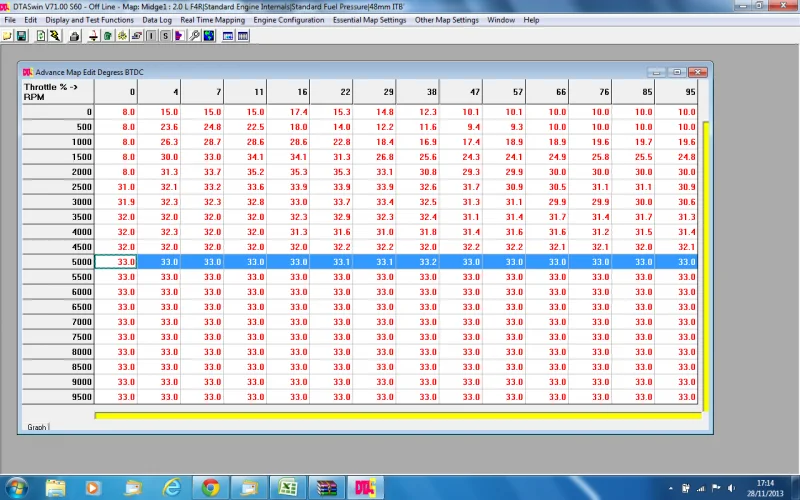Click the yellow vertical bar right of table
This screenshot has height=500, width=800.
[x=706, y=266]
